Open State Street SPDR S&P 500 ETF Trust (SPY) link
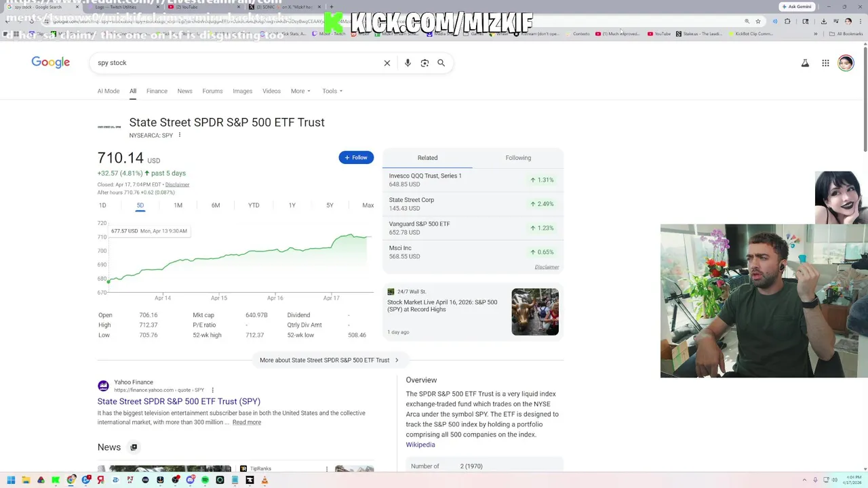 coord(179,401)
